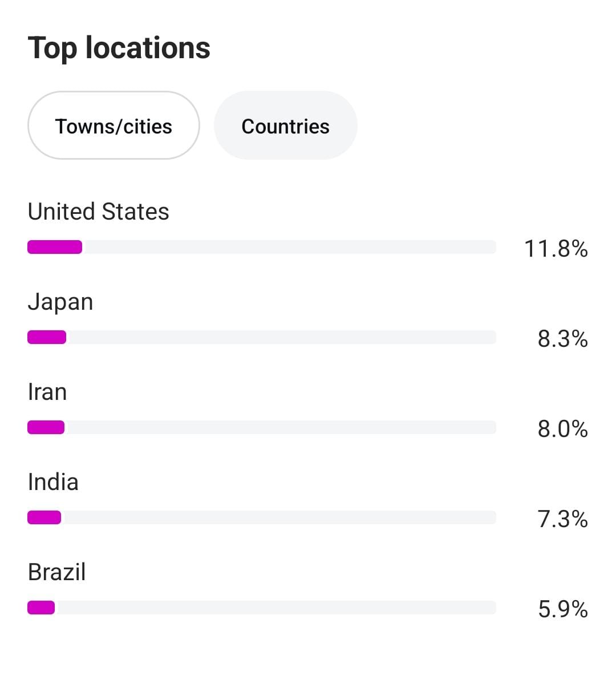Click the magenta fill of Brazil bar
The height and width of the screenshot is (680, 616).
point(41,608)
